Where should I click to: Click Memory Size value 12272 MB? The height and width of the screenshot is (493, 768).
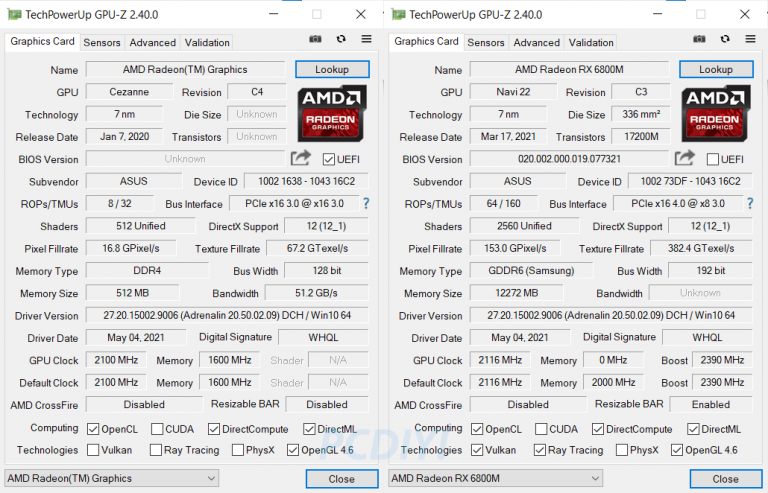[517, 293]
